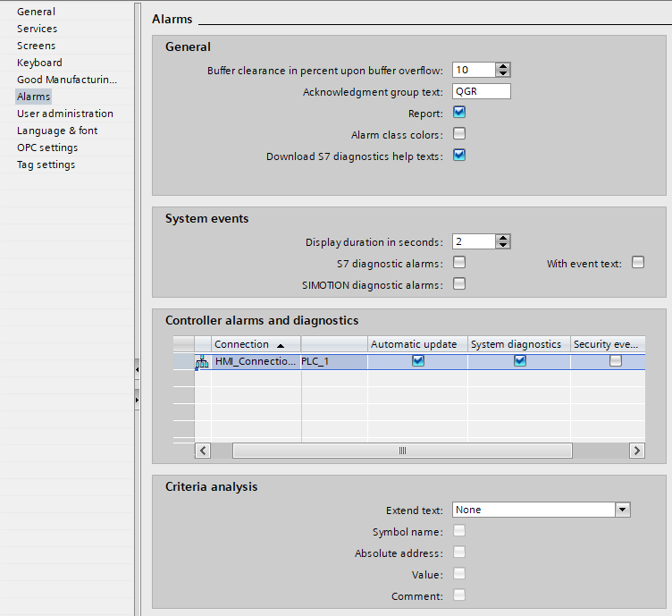Open Tag settings in navigation list
The image size is (672, 616).
(46, 165)
